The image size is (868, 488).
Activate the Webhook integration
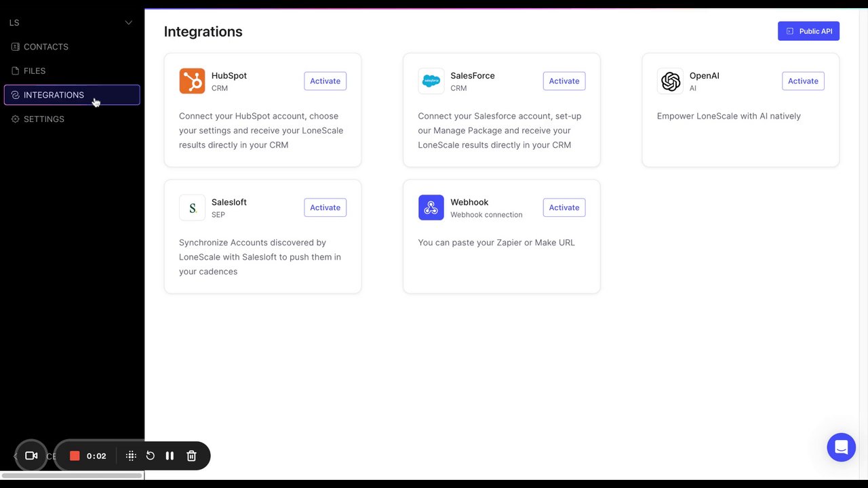pyautogui.click(x=564, y=207)
